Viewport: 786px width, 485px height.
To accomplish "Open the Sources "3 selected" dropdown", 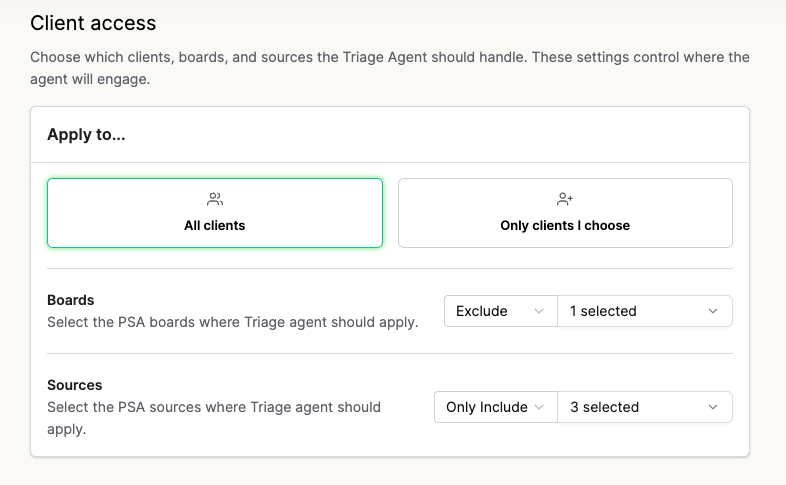I will click(643, 407).
